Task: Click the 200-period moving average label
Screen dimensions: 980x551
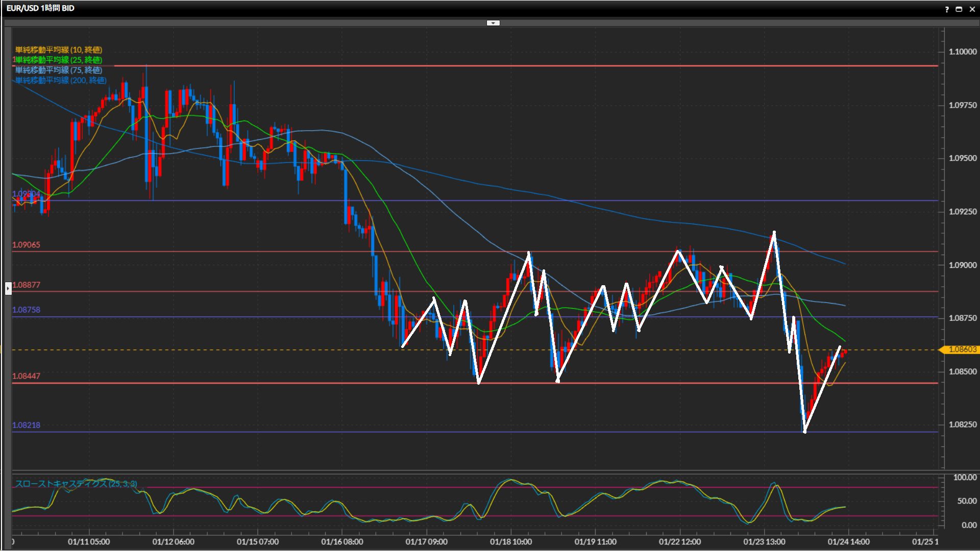Action: point(60,80)
